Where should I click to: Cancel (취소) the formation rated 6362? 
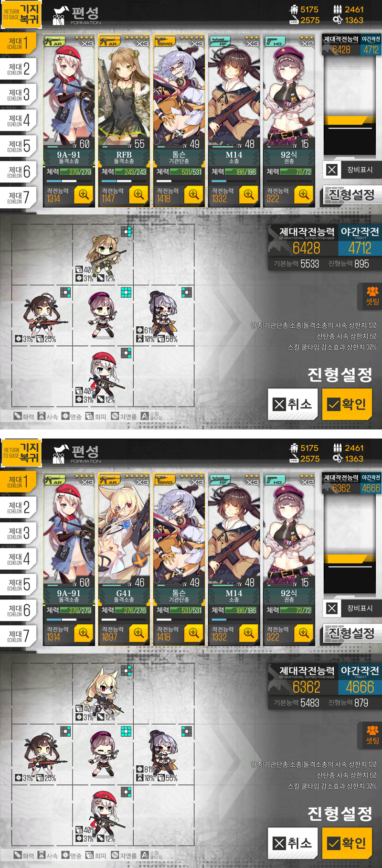pos(293,843)
